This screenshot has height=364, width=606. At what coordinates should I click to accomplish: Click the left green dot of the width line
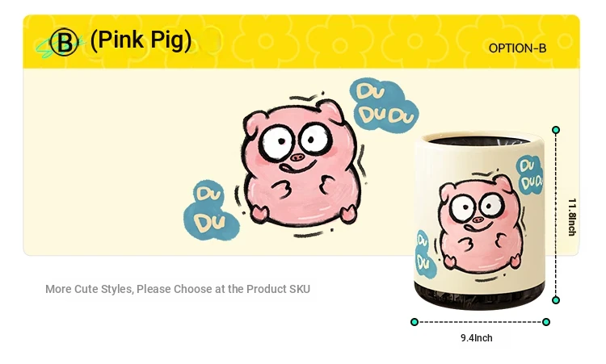click(415, 322)
